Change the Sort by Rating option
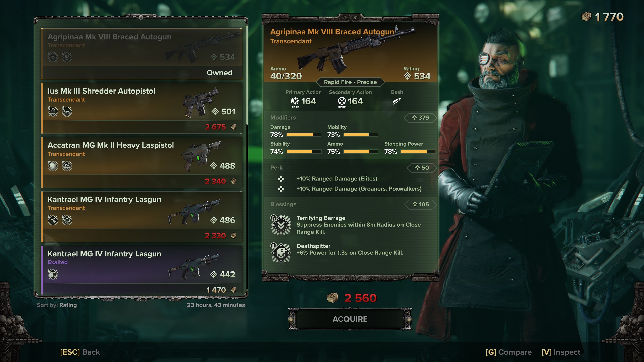The height and width of the screenshot is (362, 644). 57,305
